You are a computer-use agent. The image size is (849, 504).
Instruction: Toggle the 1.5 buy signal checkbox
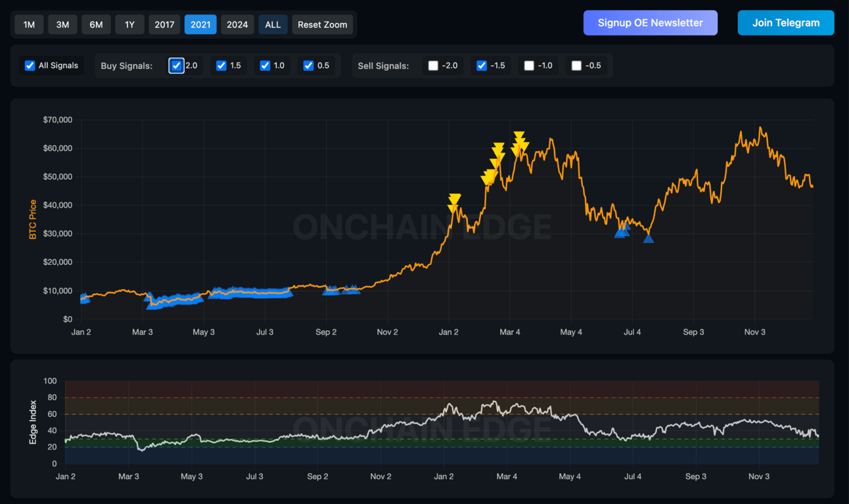pos(221,66)
